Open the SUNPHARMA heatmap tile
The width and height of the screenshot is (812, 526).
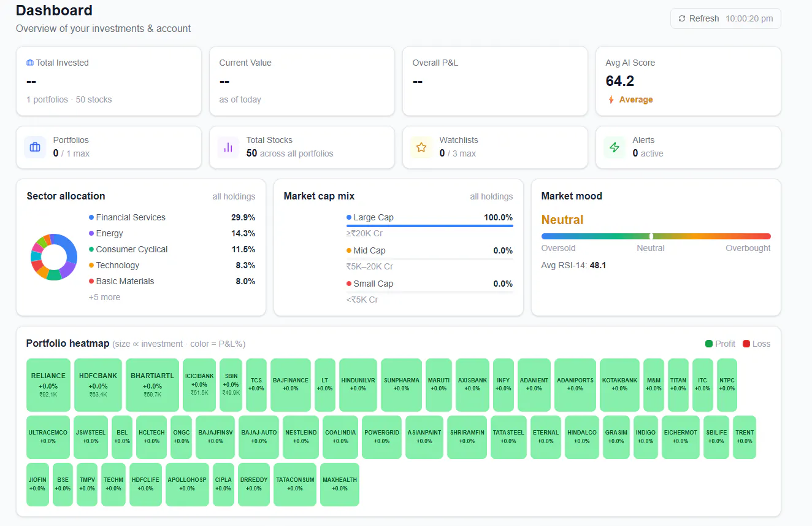402,385
